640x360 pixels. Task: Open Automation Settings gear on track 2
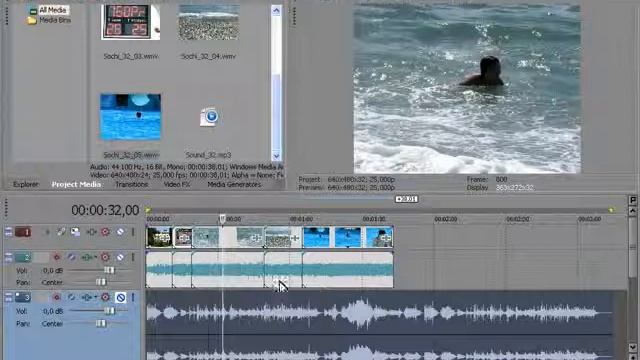(x=105, y=257)
